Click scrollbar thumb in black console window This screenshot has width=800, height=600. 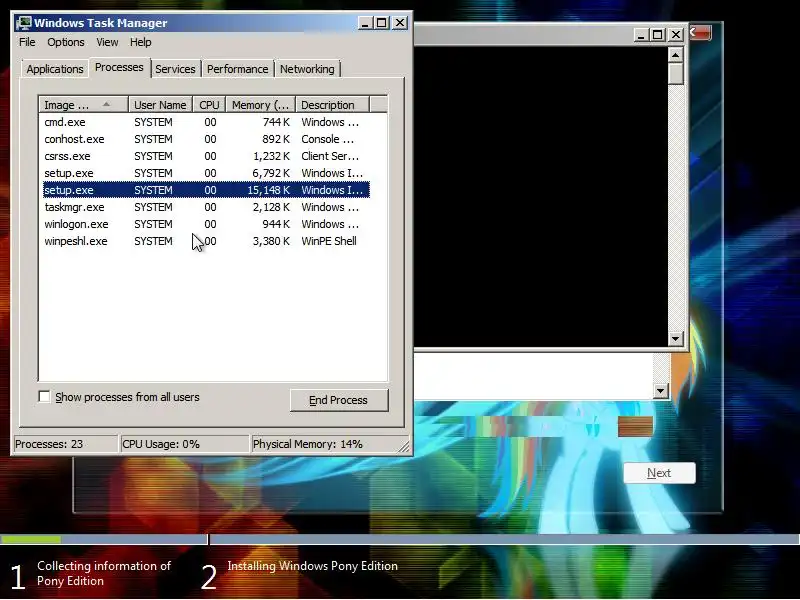[676, 73]
